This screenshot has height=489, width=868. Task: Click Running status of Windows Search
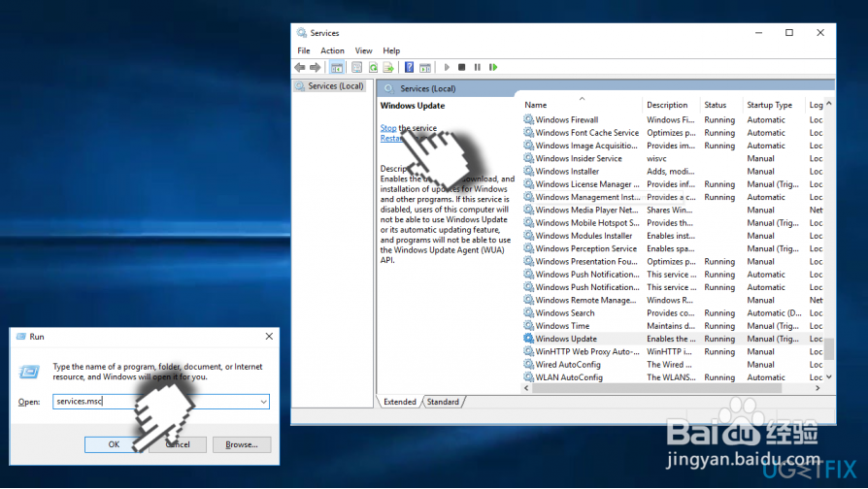click(x=719, y=312)
